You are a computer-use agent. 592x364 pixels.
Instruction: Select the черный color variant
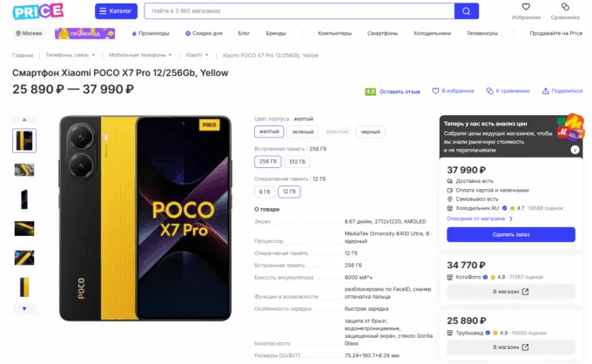tap(370, 131)
